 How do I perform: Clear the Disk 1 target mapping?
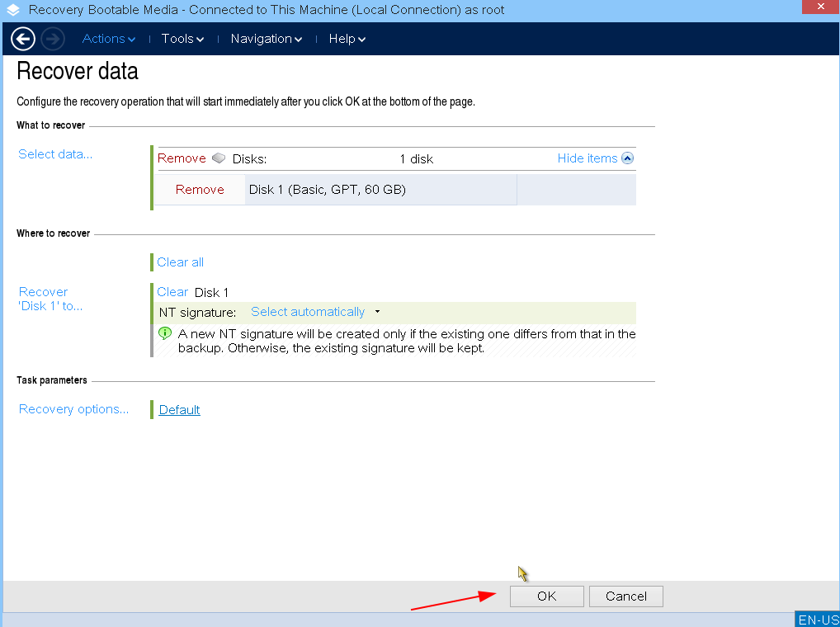(172, 292)
